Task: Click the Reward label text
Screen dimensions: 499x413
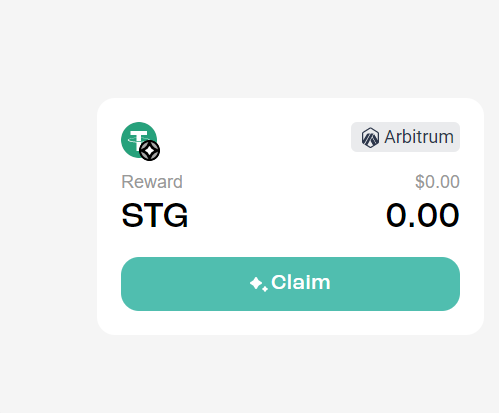Action: 152,182
